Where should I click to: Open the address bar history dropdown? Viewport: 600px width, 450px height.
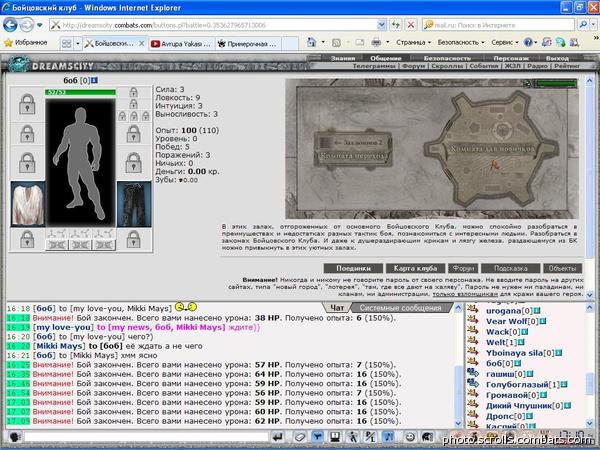382,25
